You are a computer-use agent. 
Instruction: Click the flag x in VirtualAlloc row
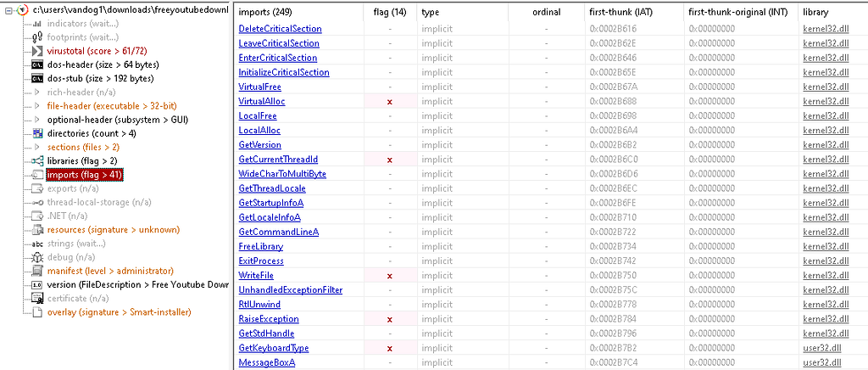coord(390,102)
